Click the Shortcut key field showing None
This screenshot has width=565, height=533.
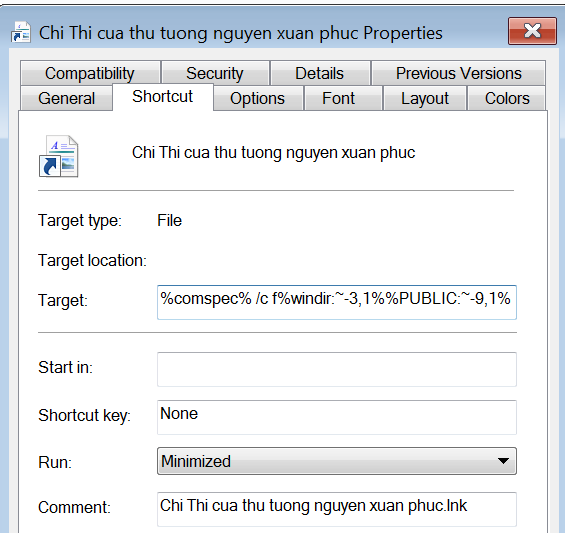pyautogui.click(x=337, y=417)
